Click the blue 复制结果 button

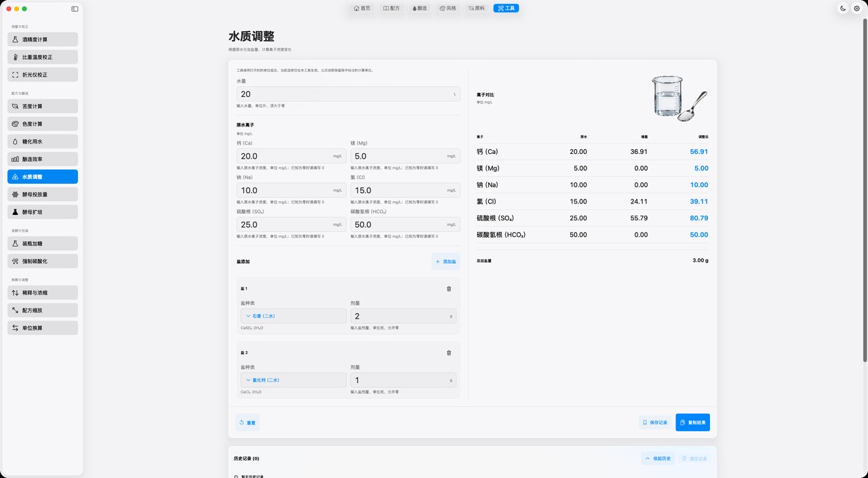pyautogui.click(x=692, y=422)
